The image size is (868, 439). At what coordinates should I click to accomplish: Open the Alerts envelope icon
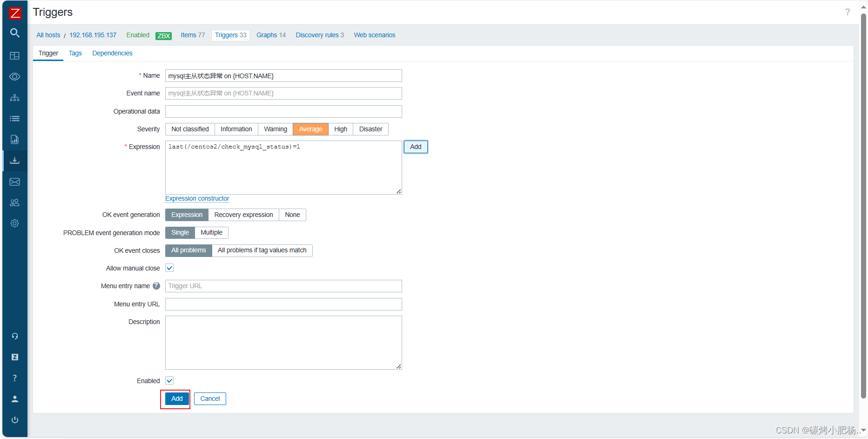pyautogui.click(x=15, y=182)
